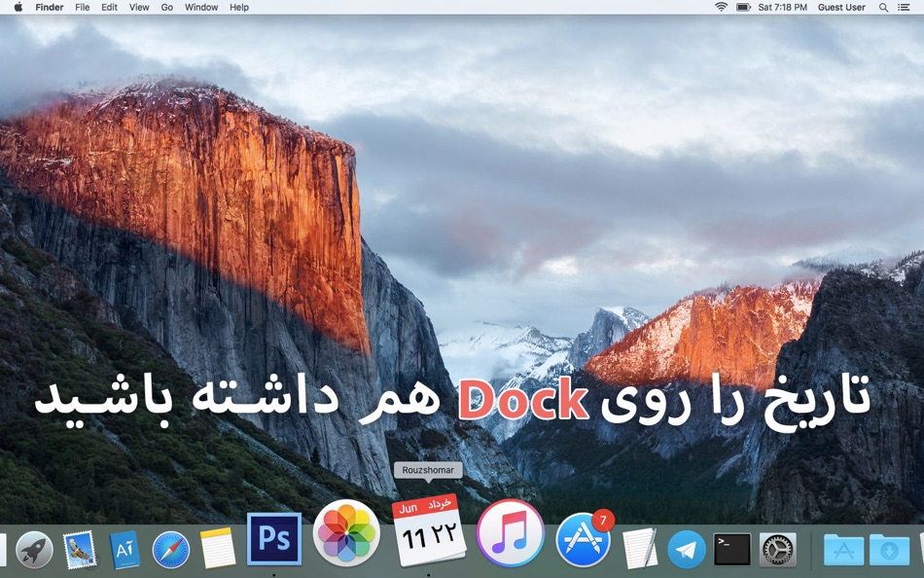Viewport: 924px width, 578px height.
Task: Open the View menu
Action: point(139,7)
